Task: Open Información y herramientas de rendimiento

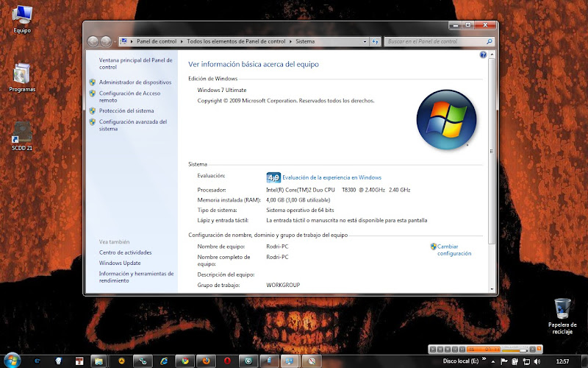Action: point(136,277)
